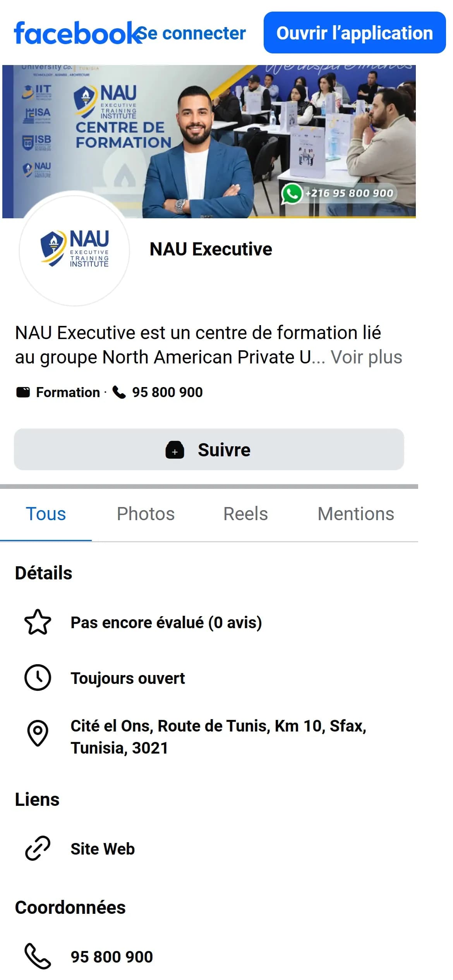
Task: Open the address Cité el Ons, Sfax
Action: 218,737
